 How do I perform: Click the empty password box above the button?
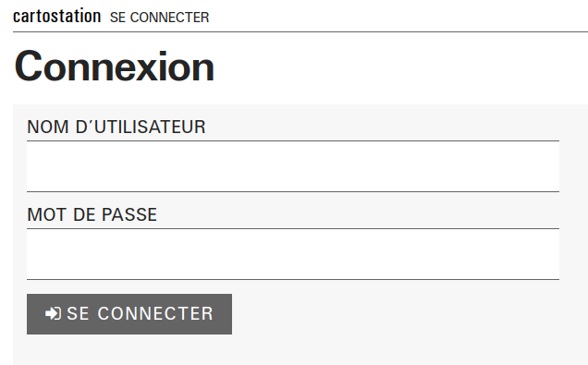(x=293, y=254)
